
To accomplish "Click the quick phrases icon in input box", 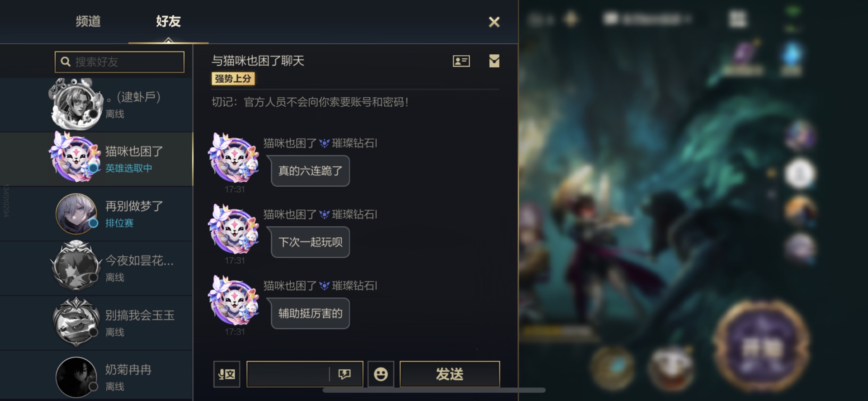I will click(x=344, y=374).
